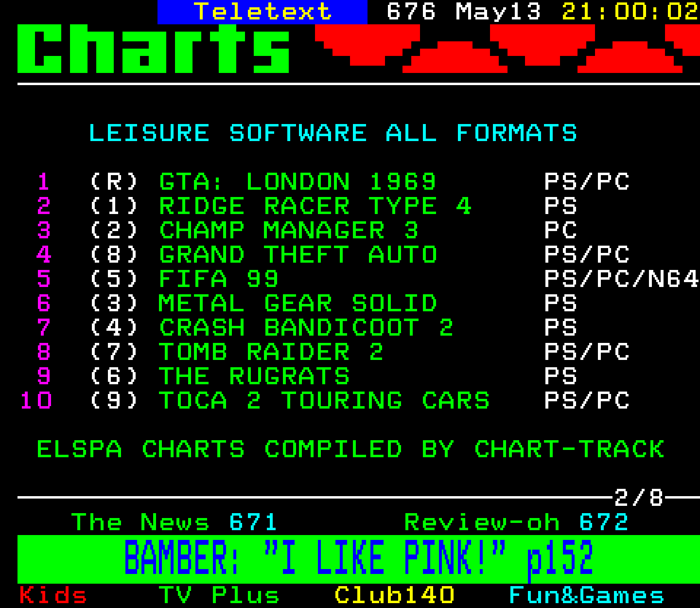Click THE RUGRATS chart entry
700x608 pixels.
pyautogui.click(x=254, y=376)
